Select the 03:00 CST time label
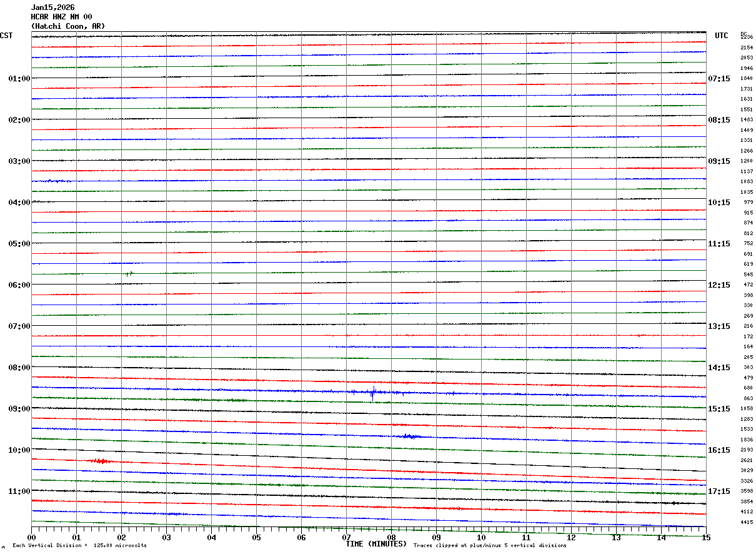This screenshot has width=756, height=554. pyautogui.click(x=19, y=161)
